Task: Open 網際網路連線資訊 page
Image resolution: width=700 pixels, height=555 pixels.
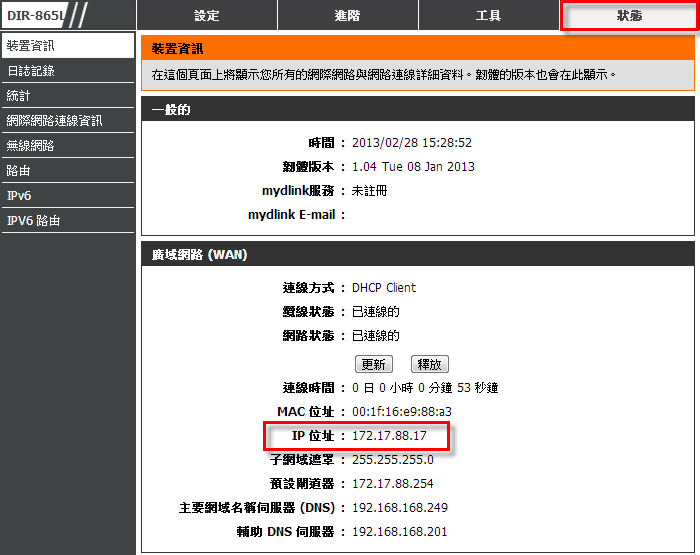Action: (x=67, y=121)
